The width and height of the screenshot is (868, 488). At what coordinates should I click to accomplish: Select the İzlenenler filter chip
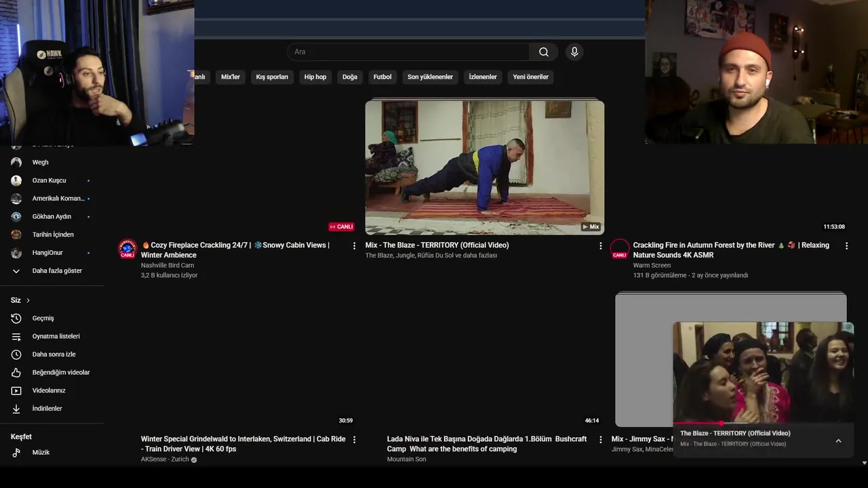[483, 77]
